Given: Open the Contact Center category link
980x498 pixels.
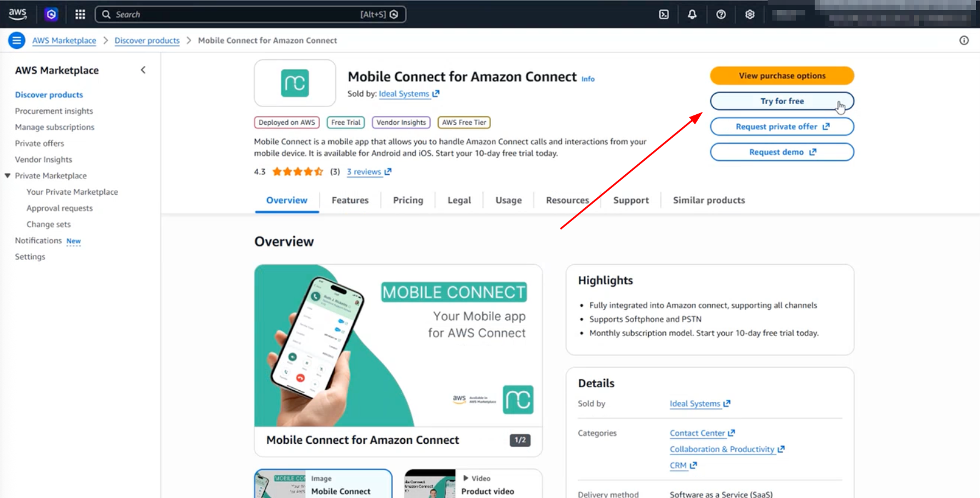Looking at the screenshot, I should point(702,433).
